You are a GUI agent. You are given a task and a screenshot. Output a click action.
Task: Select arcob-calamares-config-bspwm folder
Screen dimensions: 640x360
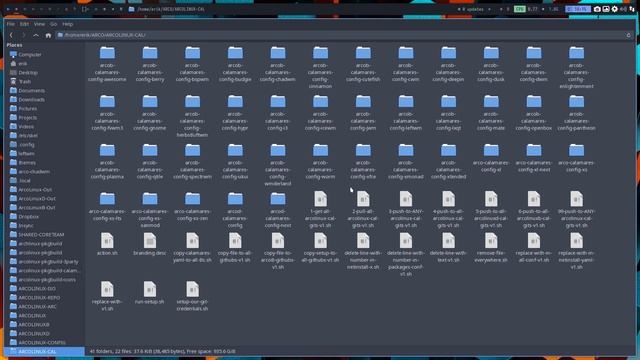click(192, 64)
